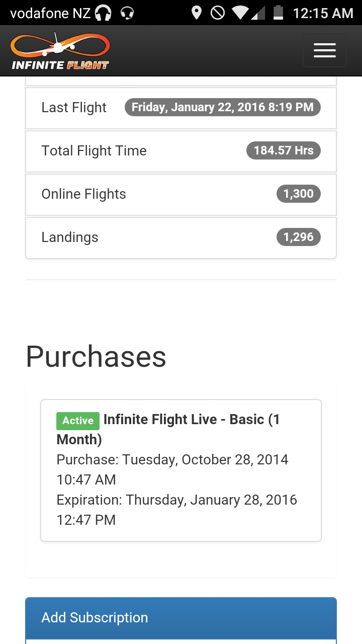Open the hamburger navigation menu
The height and width of the screenshot is (644, 362).
click(x=324, y=50)
